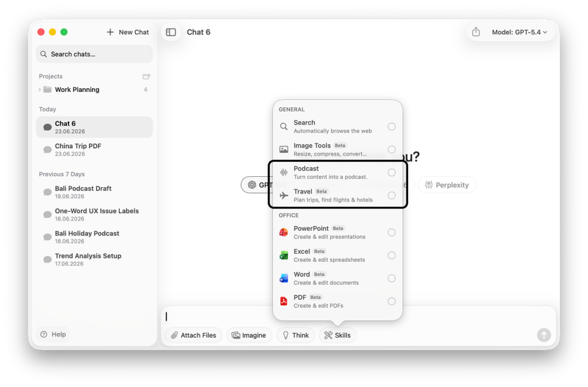Open the Trend Analysis Setup chat

tap(95, 260)
